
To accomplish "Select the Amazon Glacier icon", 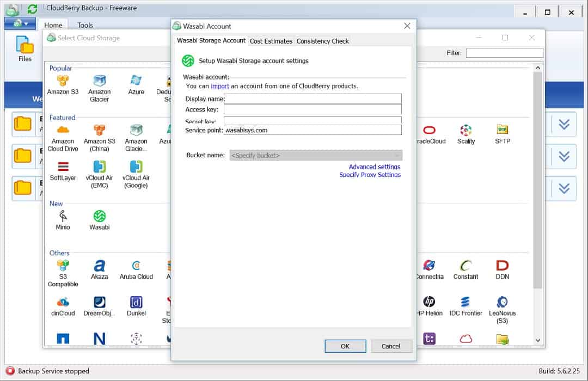I will (100, 89).
